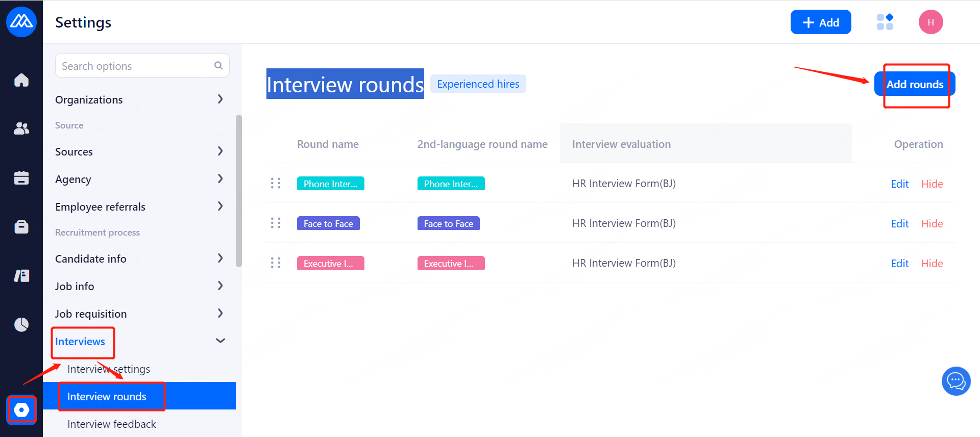Open Interview feedback menu item
This screenshot has width=980, height=437.
(x=111, y=424)
